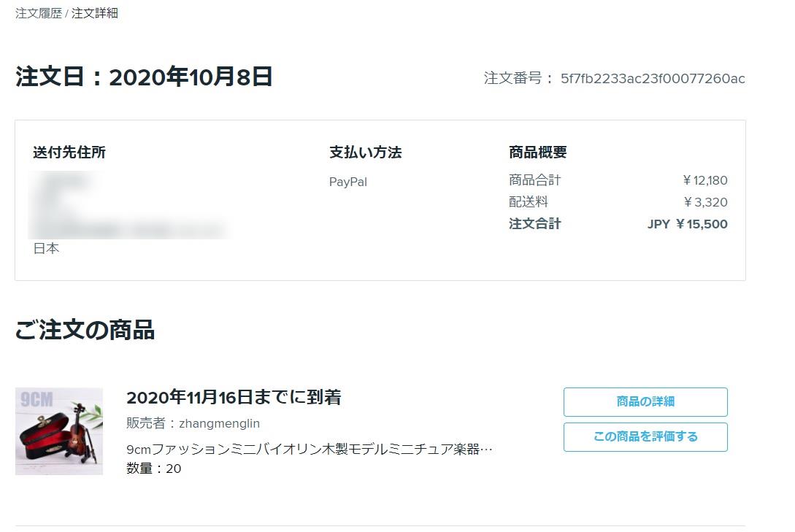Viewport: 795px width, 532px height.
Task: Click the 注文詳細 breadcrumb entry
Action: pyautogui.click(x=95, y=13)
